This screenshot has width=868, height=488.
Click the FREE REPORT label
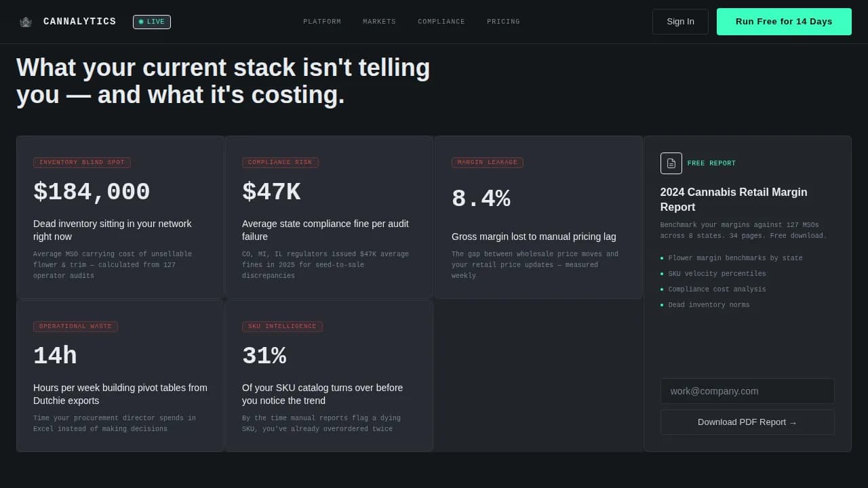[x=711, y=163]
